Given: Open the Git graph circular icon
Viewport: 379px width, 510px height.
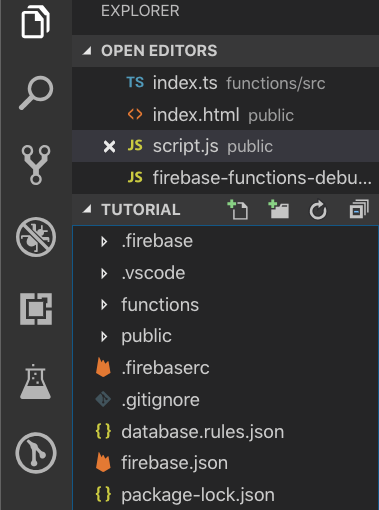Looking at the screenshot, I should (36, 453).
